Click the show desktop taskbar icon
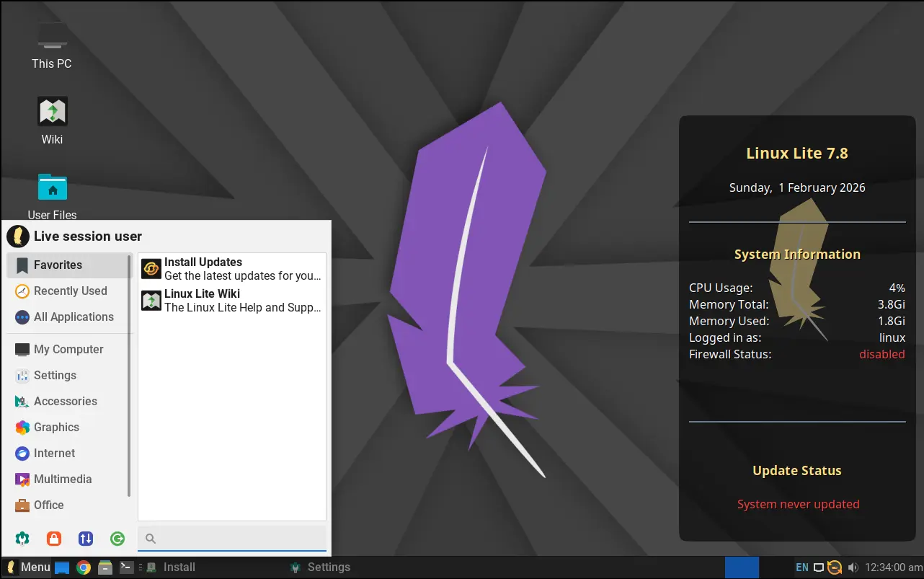Screen dimensions: 924x579 tap(62, 567)
